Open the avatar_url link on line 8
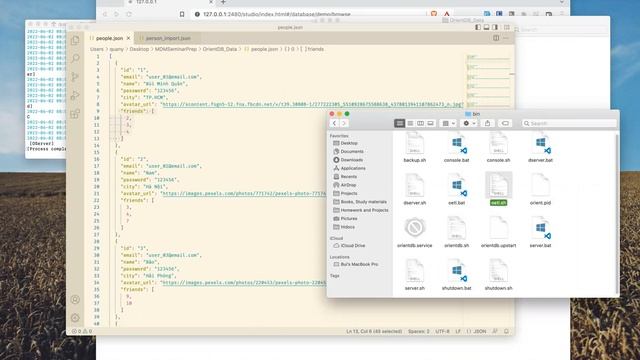Screen dimensions: 640x360 tap(312, 104)
